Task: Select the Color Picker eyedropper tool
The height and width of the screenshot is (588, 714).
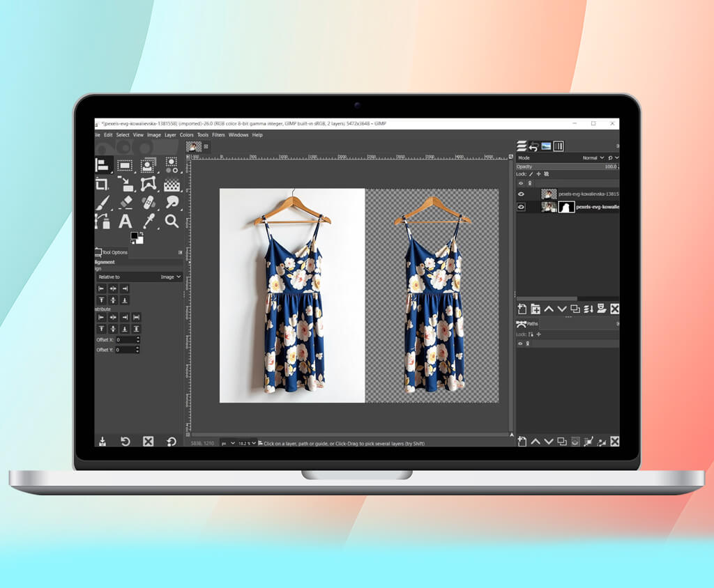Action: tap(149, 221)
